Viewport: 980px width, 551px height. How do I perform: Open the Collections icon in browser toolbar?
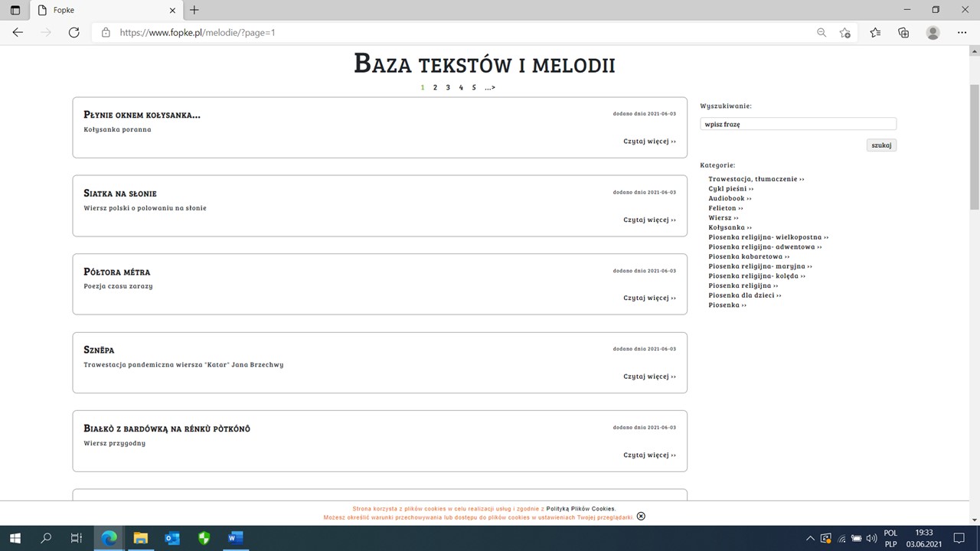click(x=903, y=33)
